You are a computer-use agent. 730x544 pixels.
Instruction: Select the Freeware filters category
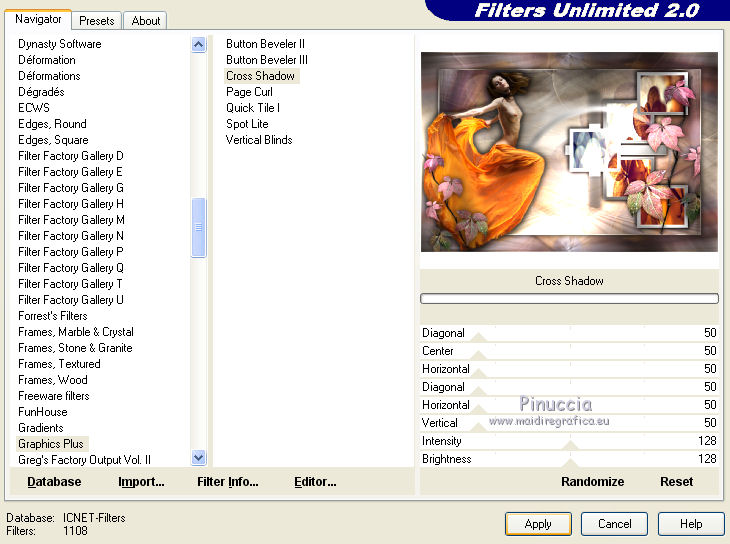coord(54,396)
